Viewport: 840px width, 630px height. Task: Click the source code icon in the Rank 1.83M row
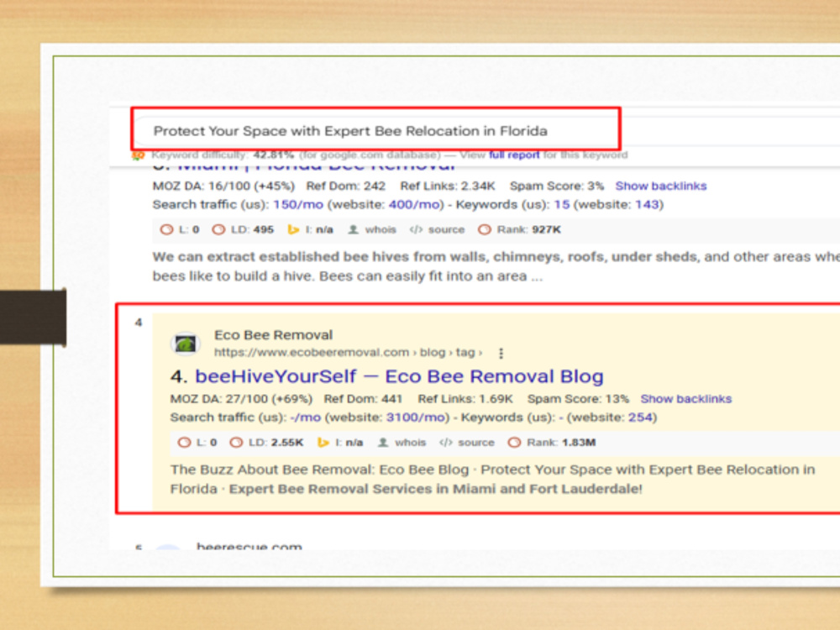pyautogui.click(x=446, y=443)
